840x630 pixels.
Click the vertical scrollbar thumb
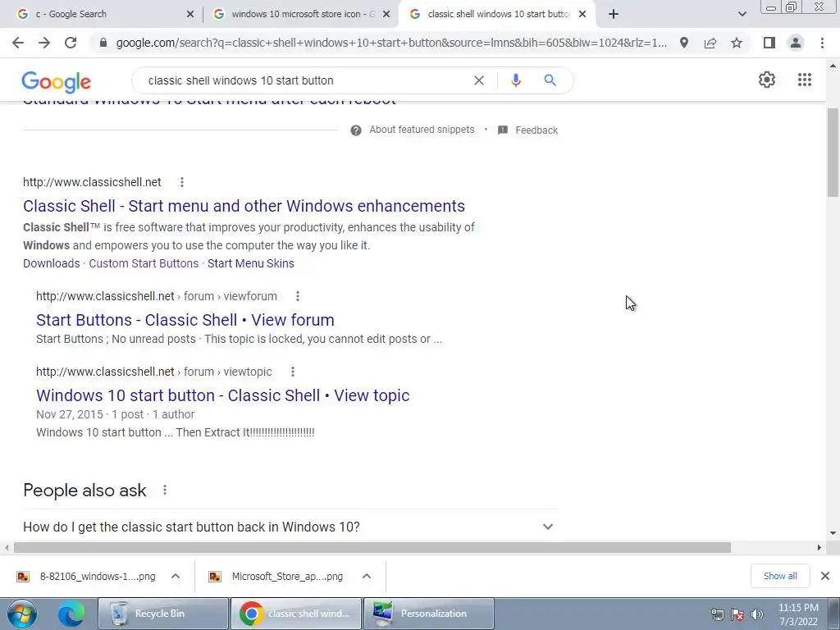tap(833, 152)
